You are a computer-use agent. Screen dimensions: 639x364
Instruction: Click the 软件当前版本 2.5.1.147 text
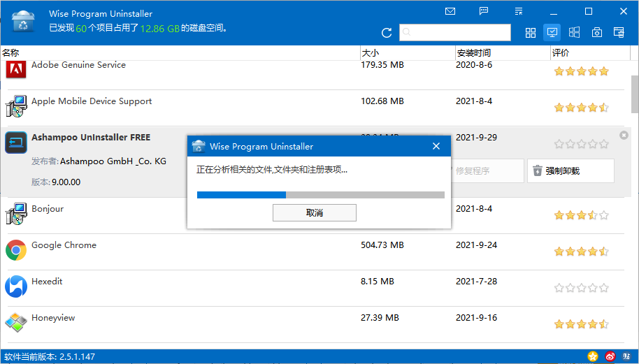50,357
